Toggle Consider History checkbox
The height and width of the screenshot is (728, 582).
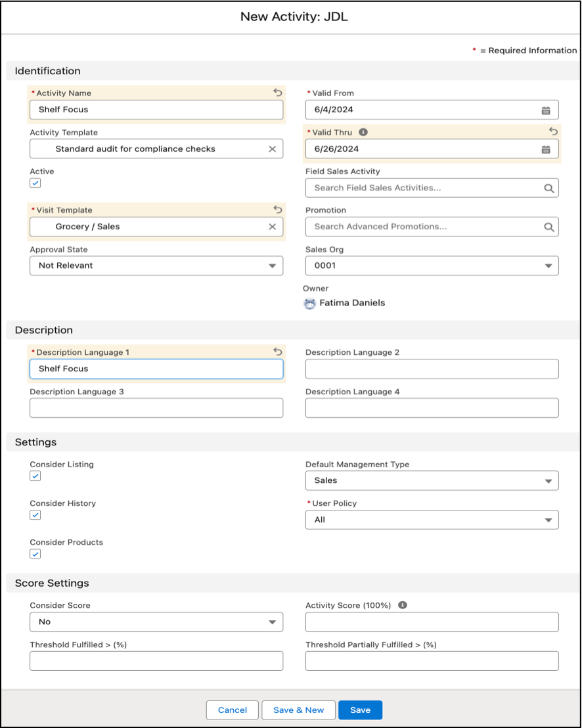tap(35, 515)
